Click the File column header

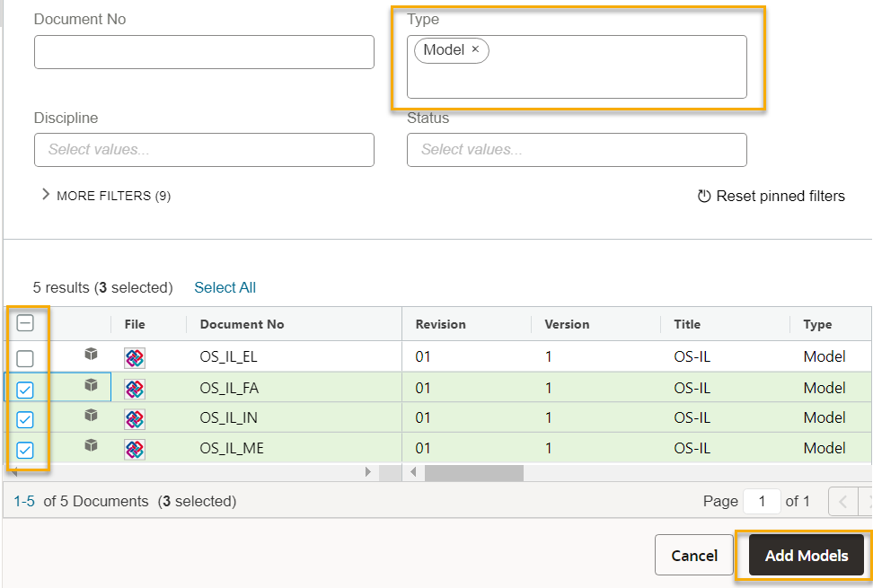[x=135, y=324]
